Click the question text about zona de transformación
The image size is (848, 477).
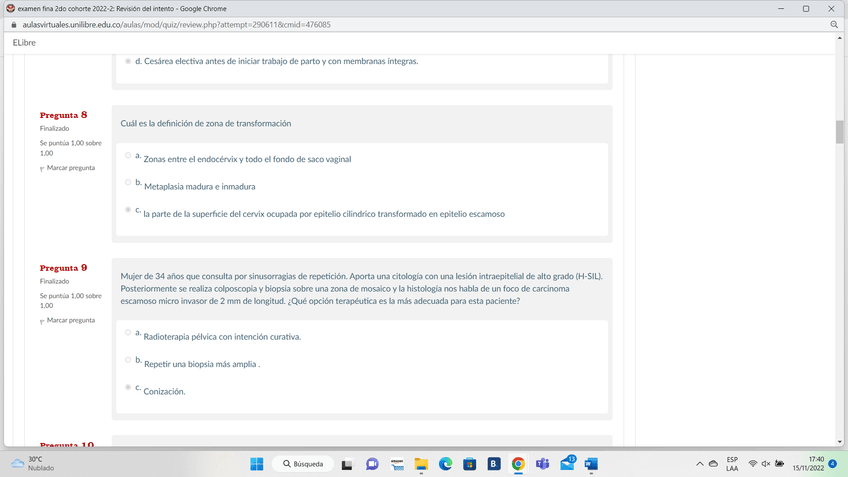tap(206, 124)
